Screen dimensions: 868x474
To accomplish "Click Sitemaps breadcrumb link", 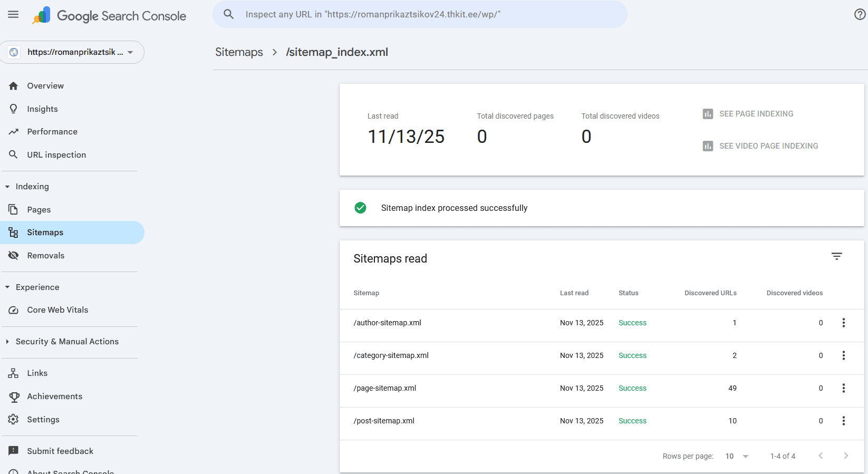I will coord(239,52).
